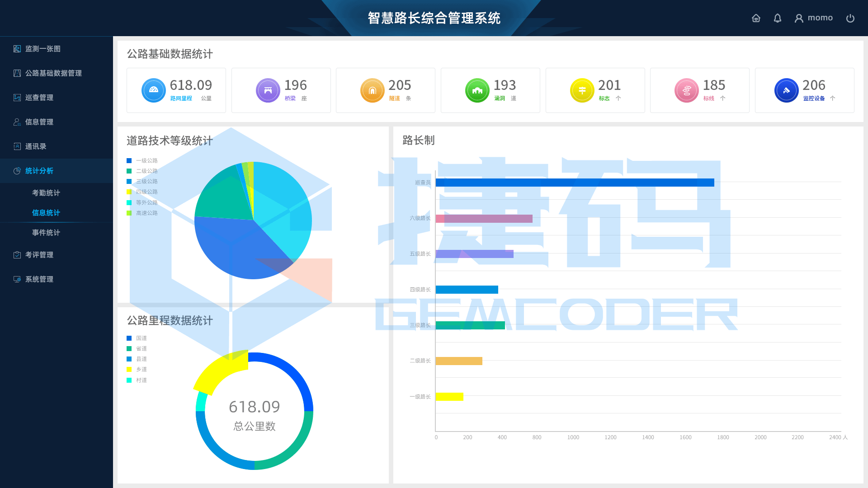
Task: Click 乡道 yellow legend swatch
Action: coord(129,370)
